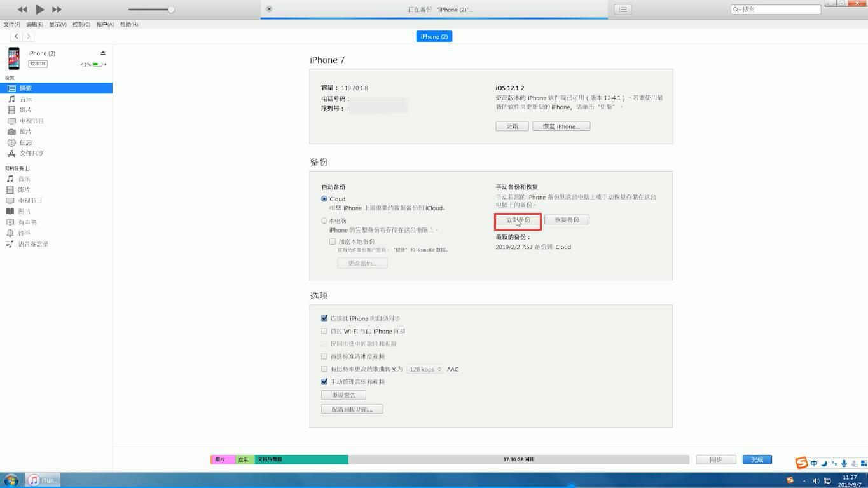Uncheck 手动管理音乐和视频

tap(324, 382)
